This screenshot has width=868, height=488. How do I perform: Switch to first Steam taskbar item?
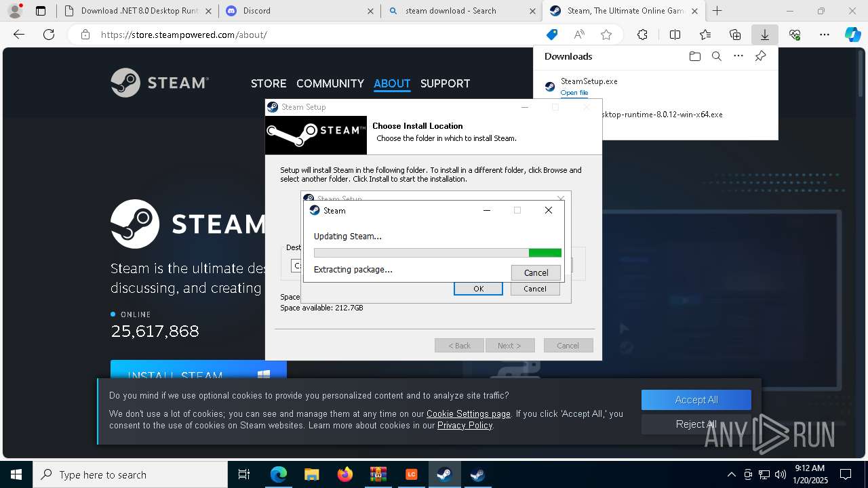coord(444,474)
